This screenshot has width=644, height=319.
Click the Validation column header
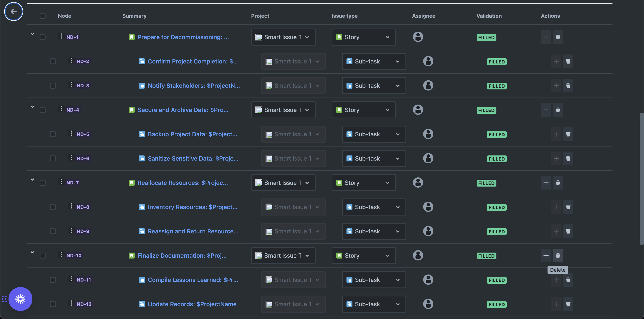[489, 16]
